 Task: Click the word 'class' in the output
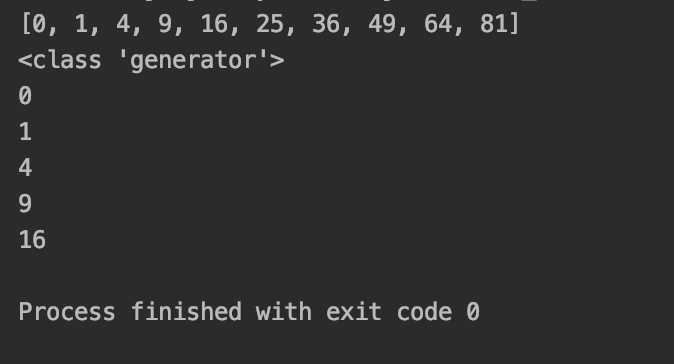tap(67, 60)
